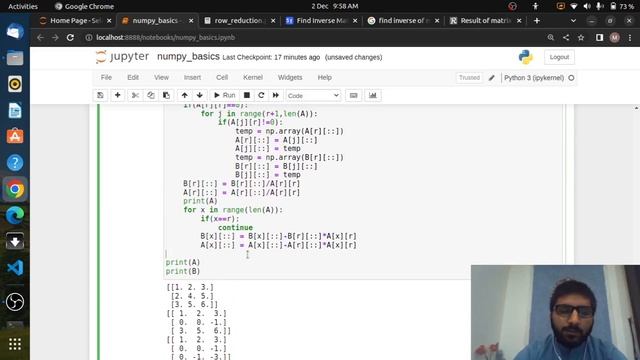
Task: Open the Edit menu
Action: click(x=133, y=78)
